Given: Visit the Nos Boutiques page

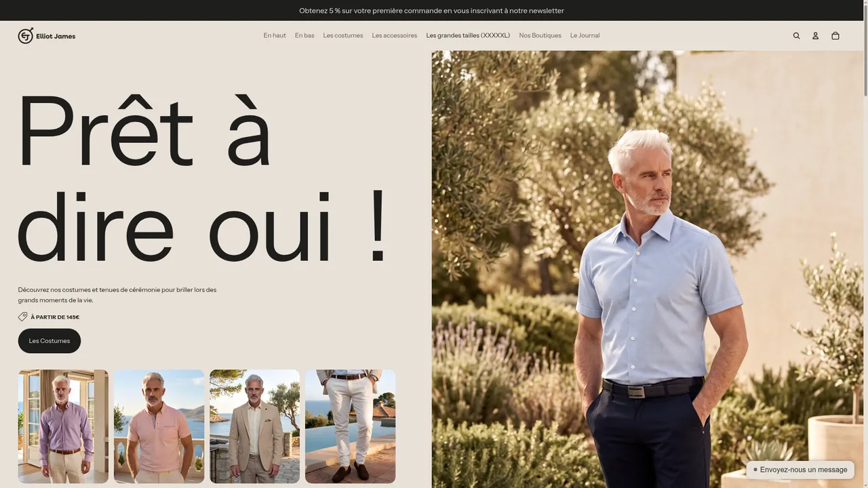Looking at the screenshot, I should click(540, 35).
